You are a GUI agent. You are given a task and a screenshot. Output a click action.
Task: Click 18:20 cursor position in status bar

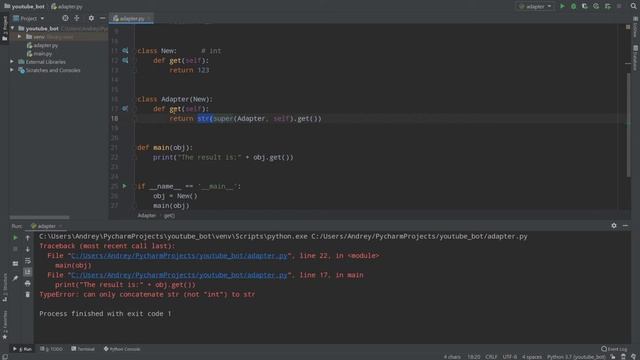point(473,357)
